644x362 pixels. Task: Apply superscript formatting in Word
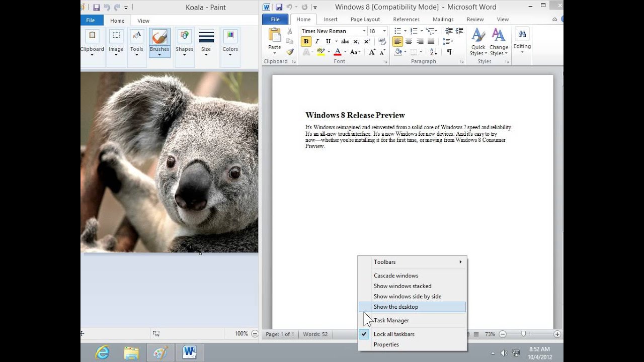[x=367, y=42]
